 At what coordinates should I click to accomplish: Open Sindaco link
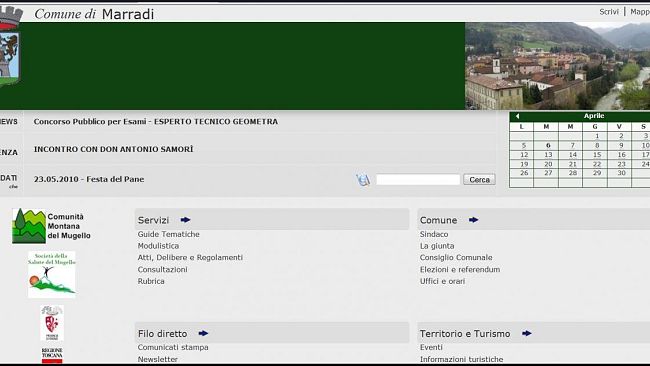tap(434, 234)
